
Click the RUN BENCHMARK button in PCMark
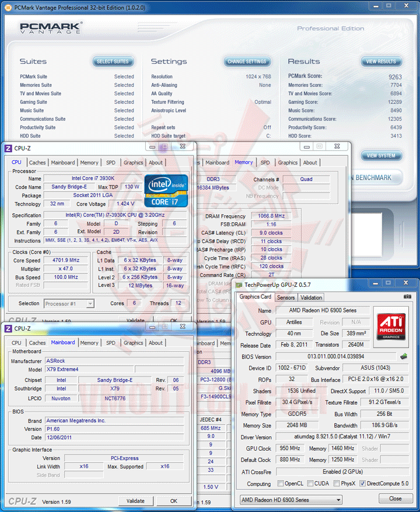pos(376,178)
